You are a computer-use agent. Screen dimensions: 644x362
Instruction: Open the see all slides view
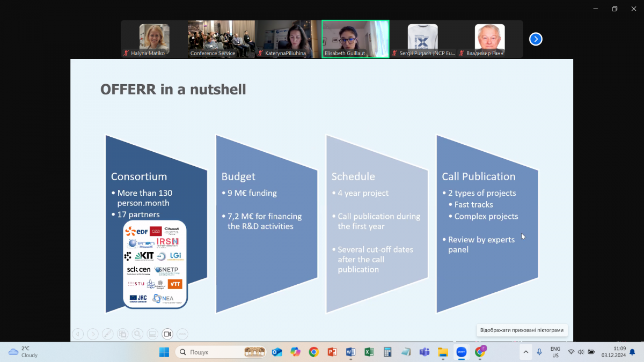122,334
